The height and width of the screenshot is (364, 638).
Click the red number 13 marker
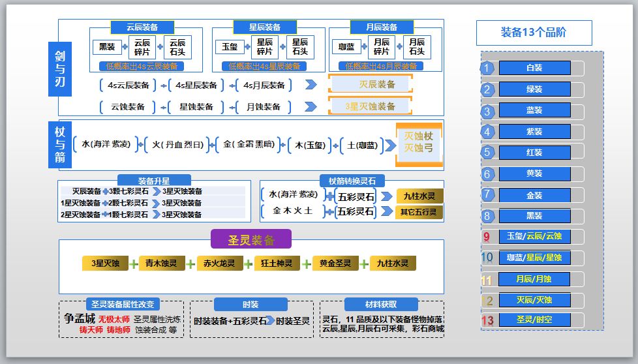point(487,320)
